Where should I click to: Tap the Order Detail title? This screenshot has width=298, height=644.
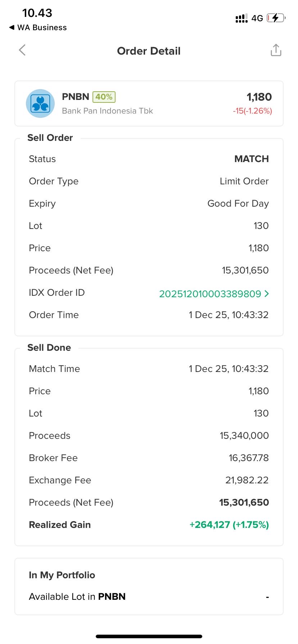coord(149,51)
